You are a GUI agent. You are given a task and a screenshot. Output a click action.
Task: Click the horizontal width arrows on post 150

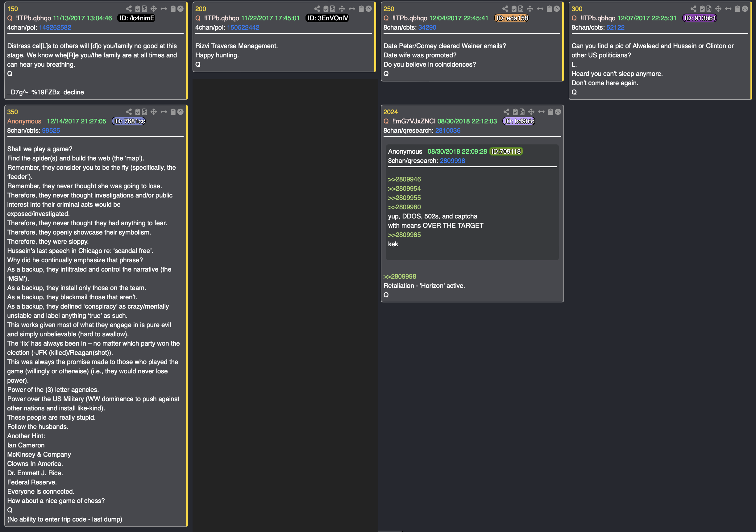pos(164,9)
